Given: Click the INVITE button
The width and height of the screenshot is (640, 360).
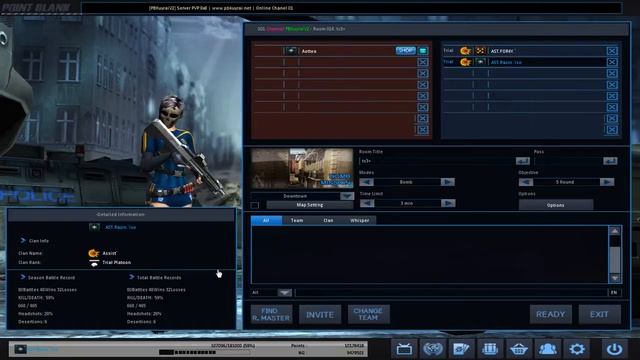Looking at the screenshot, I should click(x=320, y=314).
